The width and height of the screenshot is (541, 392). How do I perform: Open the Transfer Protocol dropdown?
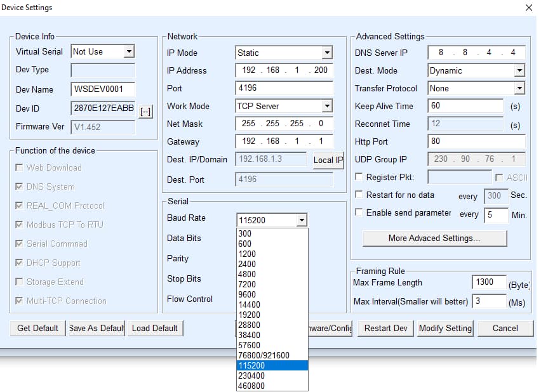pyautogui.click(x=519, y=88)
